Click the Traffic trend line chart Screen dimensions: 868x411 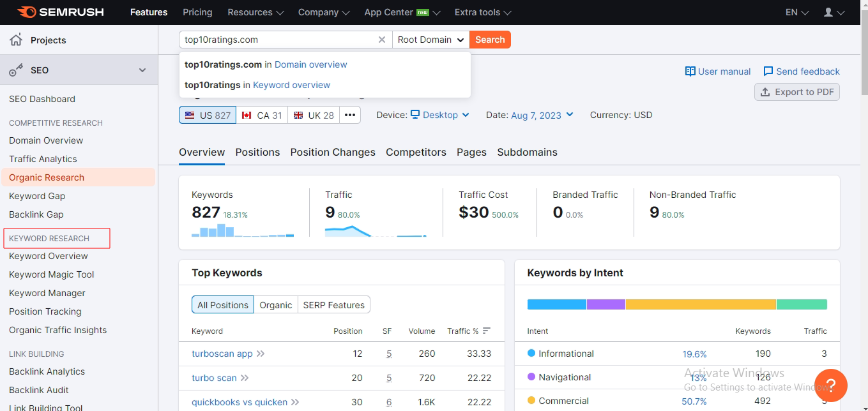376,230
